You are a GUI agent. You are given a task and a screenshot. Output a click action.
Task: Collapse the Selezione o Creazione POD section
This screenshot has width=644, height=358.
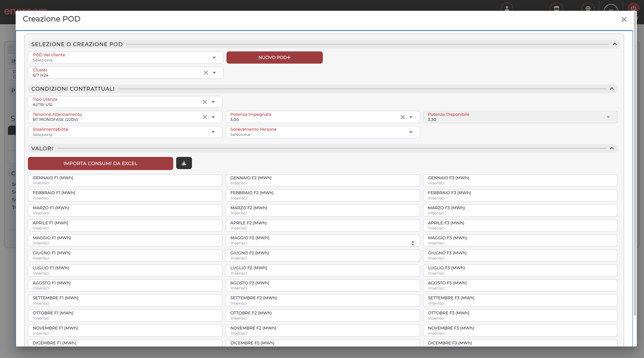(615, 44)
